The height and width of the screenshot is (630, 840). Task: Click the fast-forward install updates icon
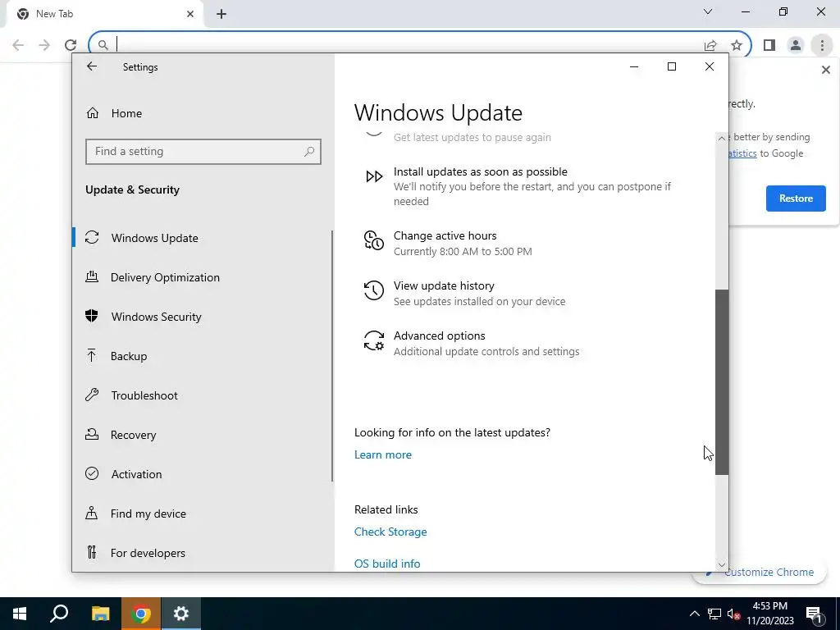374,176
